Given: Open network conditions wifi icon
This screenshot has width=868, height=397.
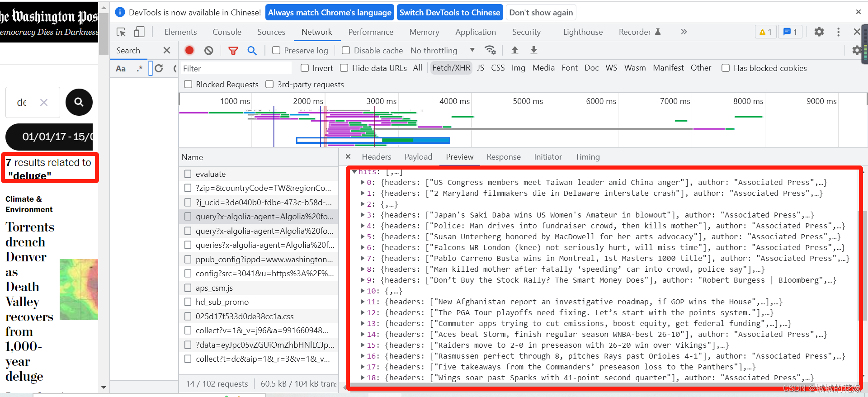Looking at the screenshot, I should coord(490,50).
